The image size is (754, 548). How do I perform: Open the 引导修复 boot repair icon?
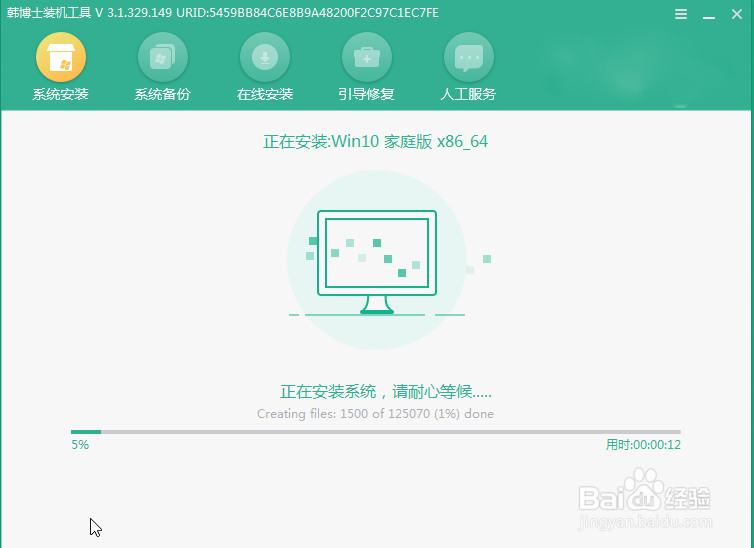[x=367, y=57]
